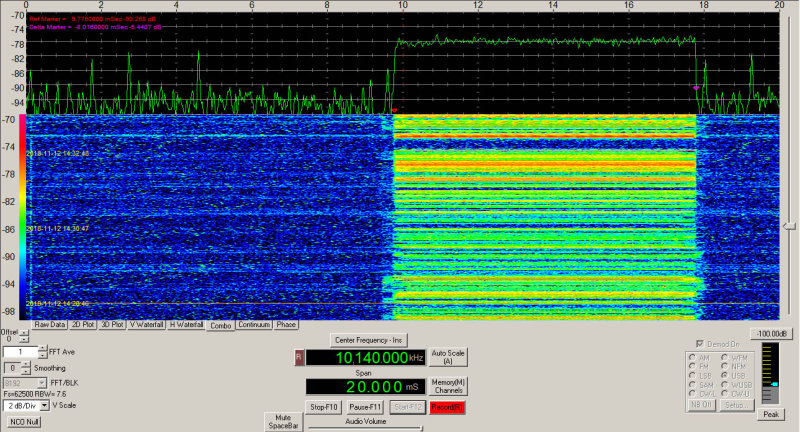Select CW-L demodulation mode
This screenshot has height=432, width=800.
click(692, 394)
